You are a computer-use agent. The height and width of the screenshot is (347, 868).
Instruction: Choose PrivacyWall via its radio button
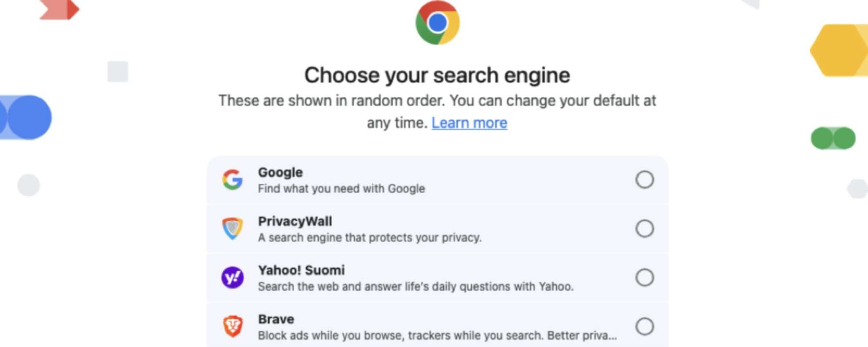click(644, 228)
